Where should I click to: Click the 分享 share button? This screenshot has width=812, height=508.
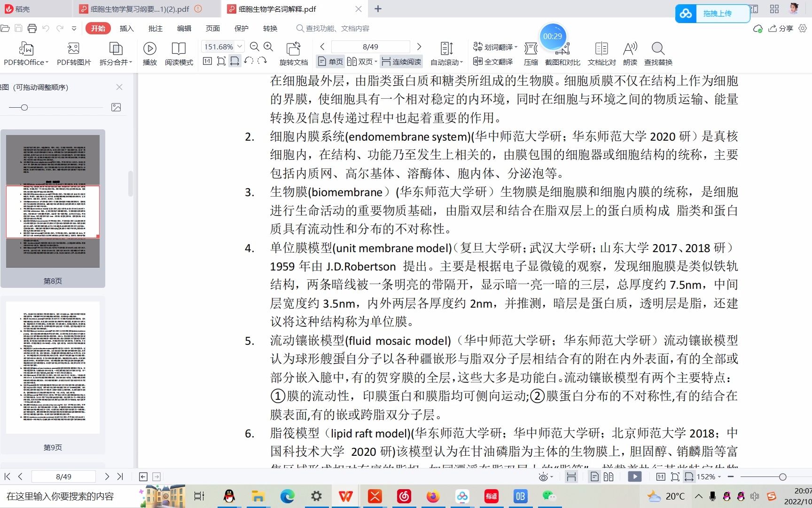click(x=781, y=28)
